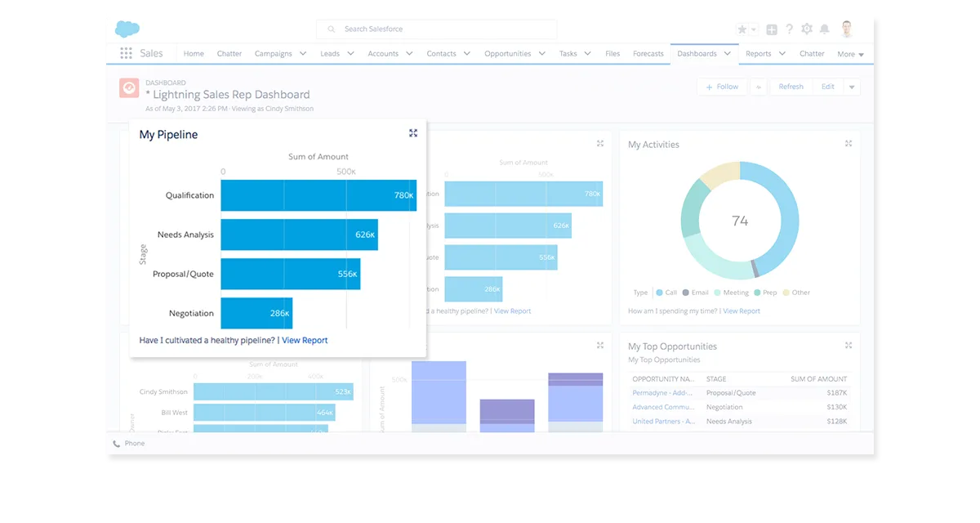Select the Accounts tab label
980x523 pixels.
click(383, 54)
